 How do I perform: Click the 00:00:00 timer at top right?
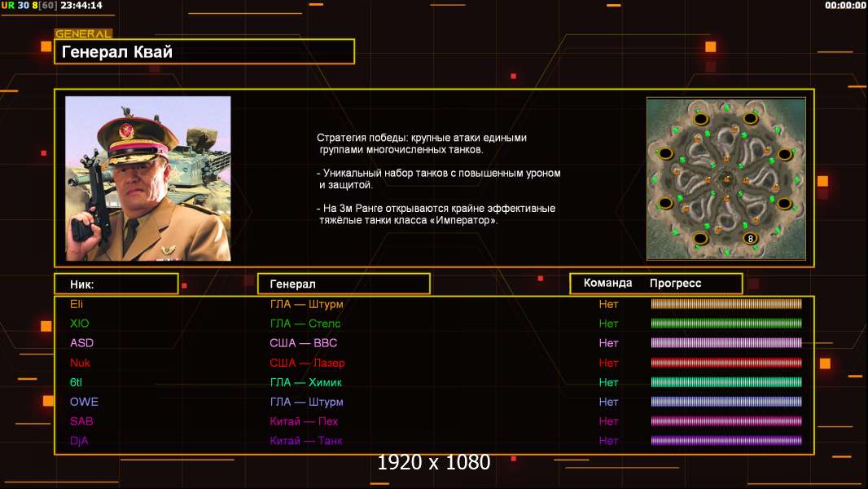point(845,5)
